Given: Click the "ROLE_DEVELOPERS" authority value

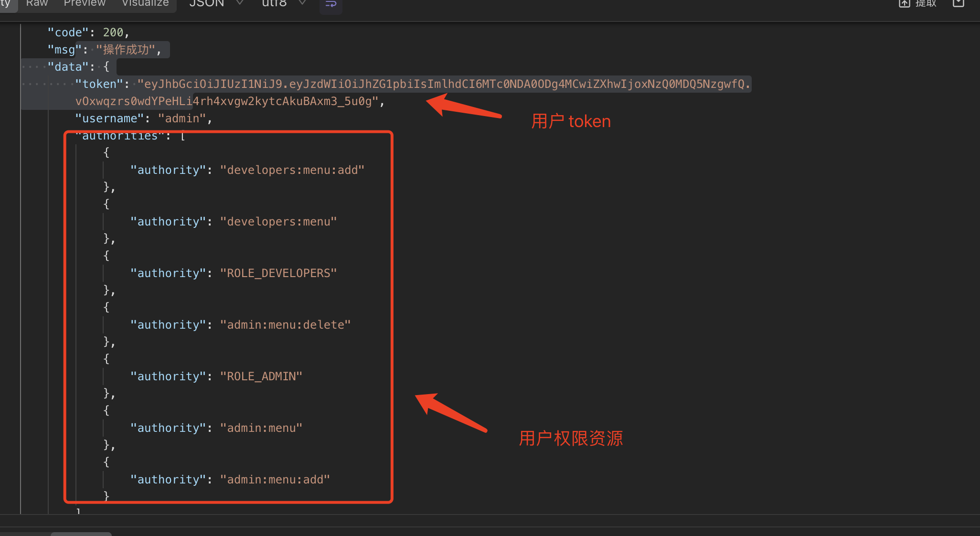Looking at the screenshot, I should tap(278, 273).
